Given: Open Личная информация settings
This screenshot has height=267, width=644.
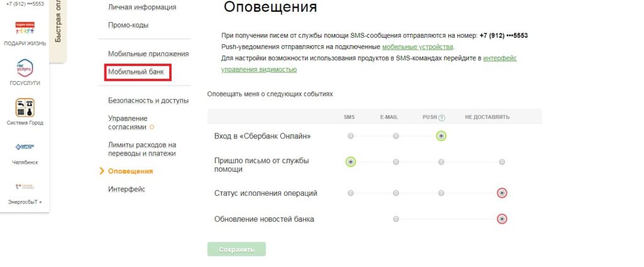Looking at the screenshot, I should 142,7.
